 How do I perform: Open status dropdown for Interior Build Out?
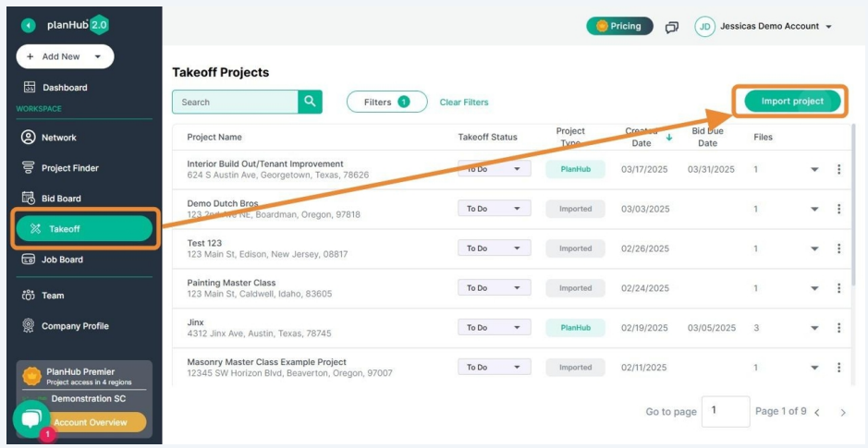(x=494, y=169)
